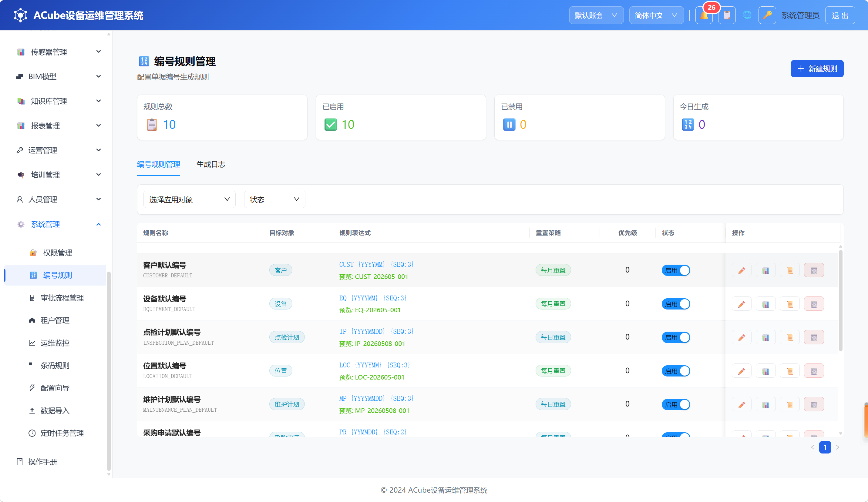Expand the 传感器管理 sidebar menu
Viewport: 868px width, 502px height.
coord(59,52)
